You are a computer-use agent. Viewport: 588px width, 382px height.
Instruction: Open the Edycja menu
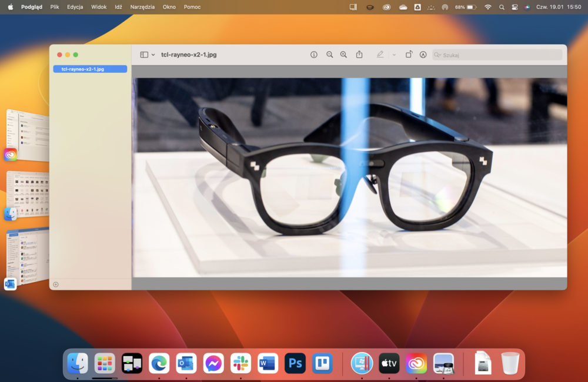click(75, 6)
